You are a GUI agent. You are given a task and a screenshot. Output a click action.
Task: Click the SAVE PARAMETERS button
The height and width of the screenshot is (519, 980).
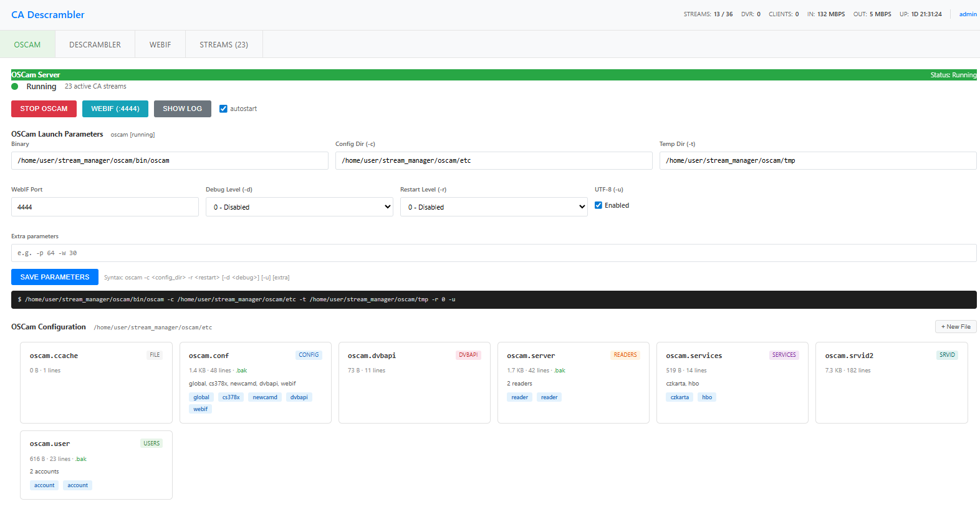(x=55, y=277)
